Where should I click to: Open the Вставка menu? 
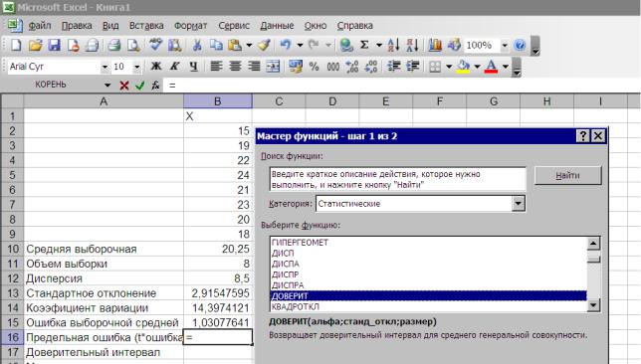[146, 25]
